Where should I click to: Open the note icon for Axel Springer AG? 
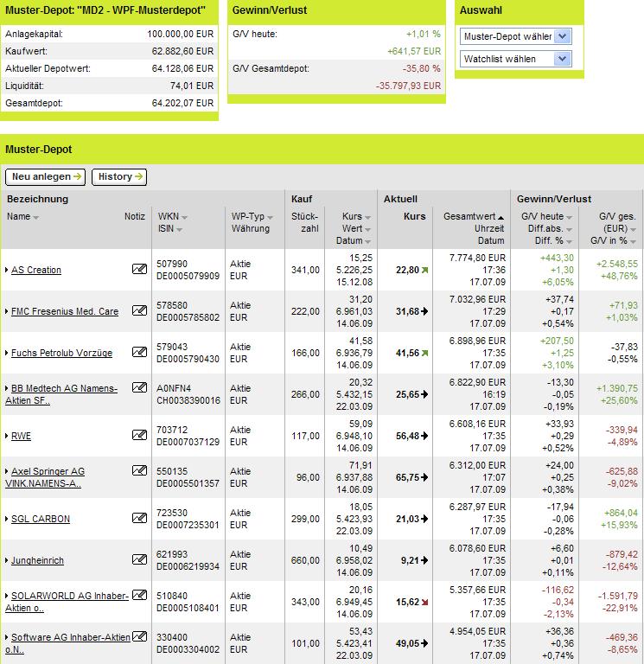click(x=139, y=470)
